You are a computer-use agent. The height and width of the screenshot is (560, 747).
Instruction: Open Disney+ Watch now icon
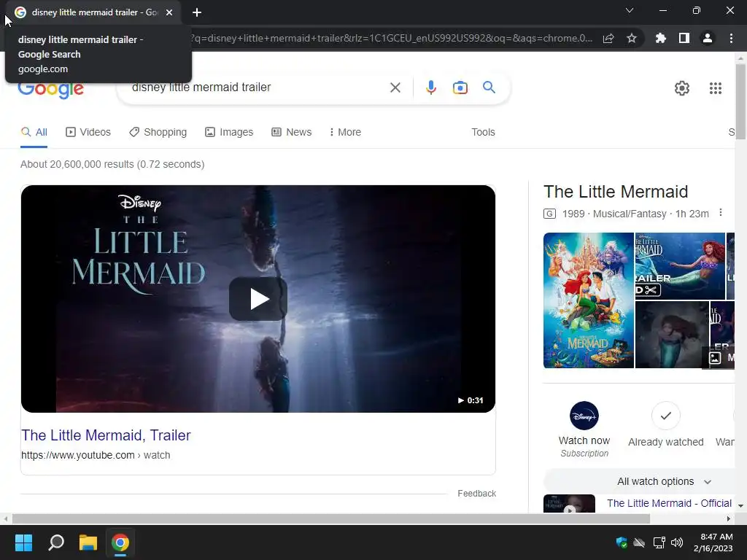click(584, 416)
